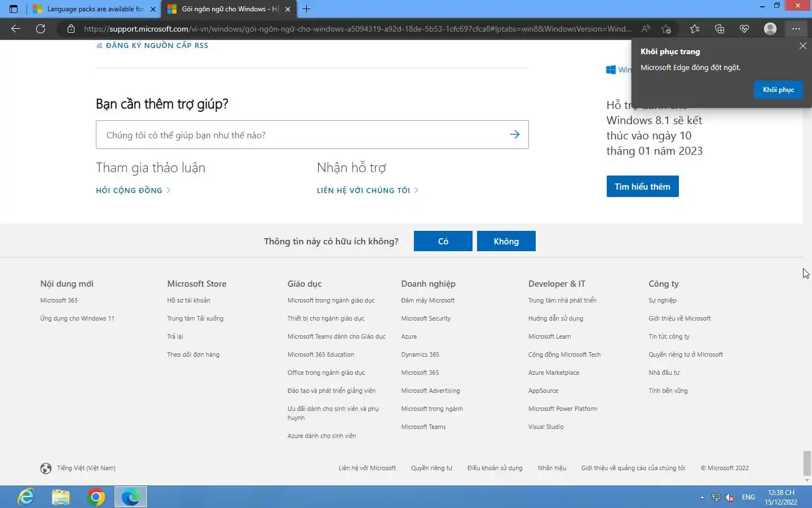
Task: Open network status tray icon
Action: [716, 497]
